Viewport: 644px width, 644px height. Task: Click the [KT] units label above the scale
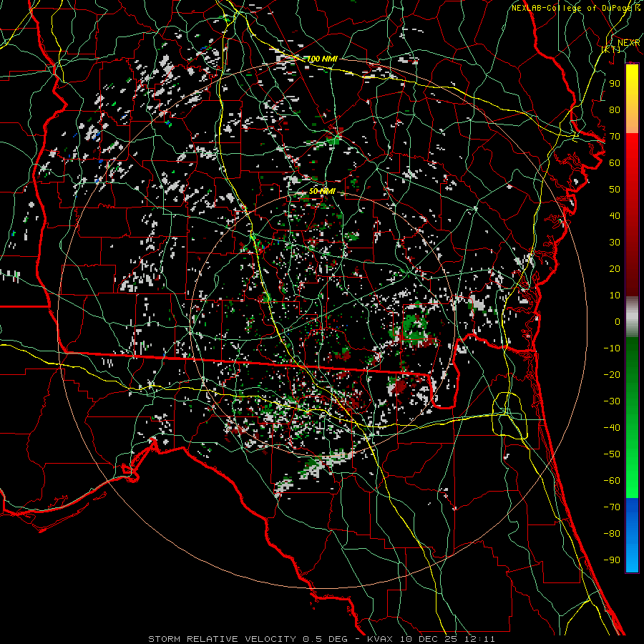pos(611,49)
